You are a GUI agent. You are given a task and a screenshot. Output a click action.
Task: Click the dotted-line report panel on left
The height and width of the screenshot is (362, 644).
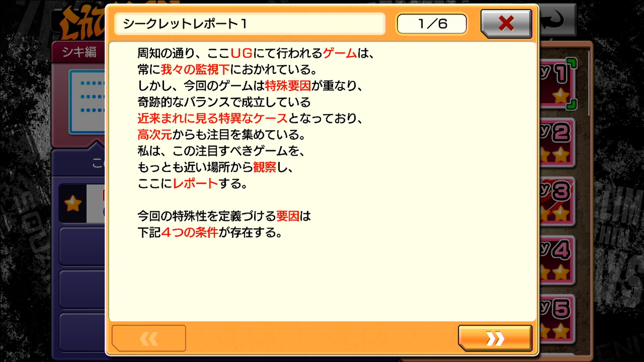tap(87, 102)
